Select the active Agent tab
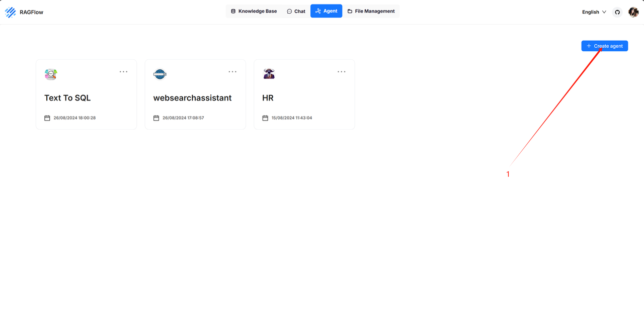 click(326, 11)
